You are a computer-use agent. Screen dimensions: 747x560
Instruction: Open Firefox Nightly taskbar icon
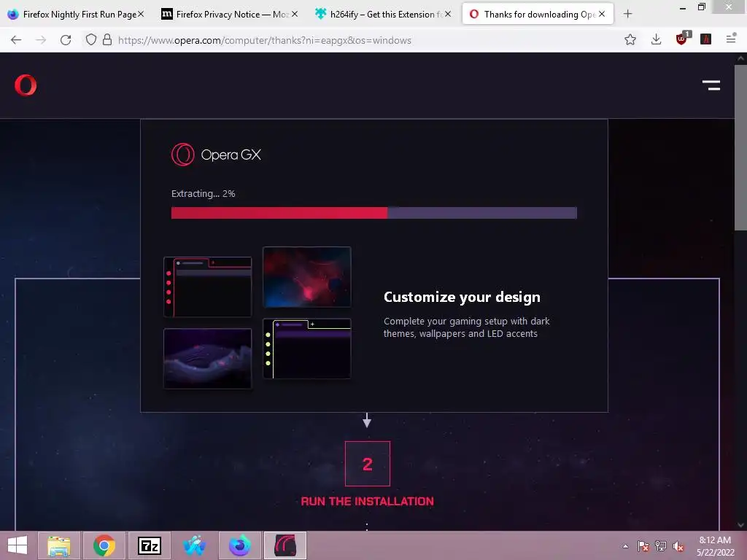point(239,545)
